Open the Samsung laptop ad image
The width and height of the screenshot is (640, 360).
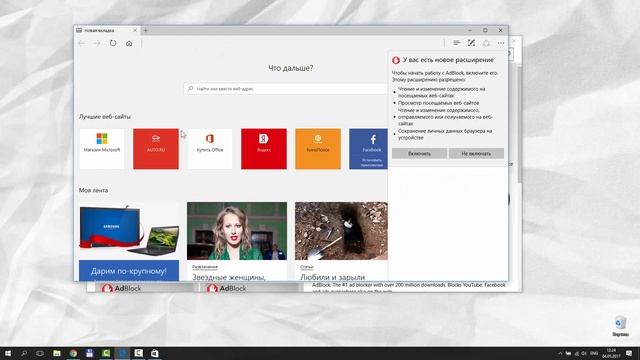click(129, 231)
